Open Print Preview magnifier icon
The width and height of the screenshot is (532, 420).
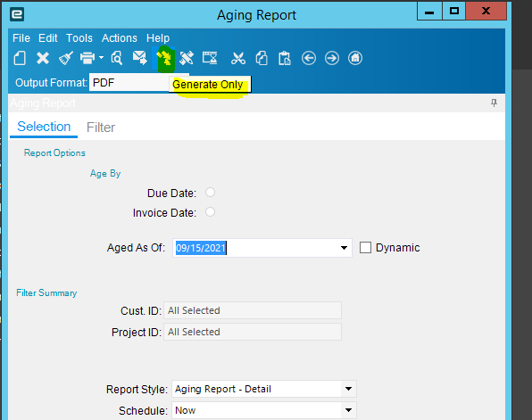click(x=117, y=58)
